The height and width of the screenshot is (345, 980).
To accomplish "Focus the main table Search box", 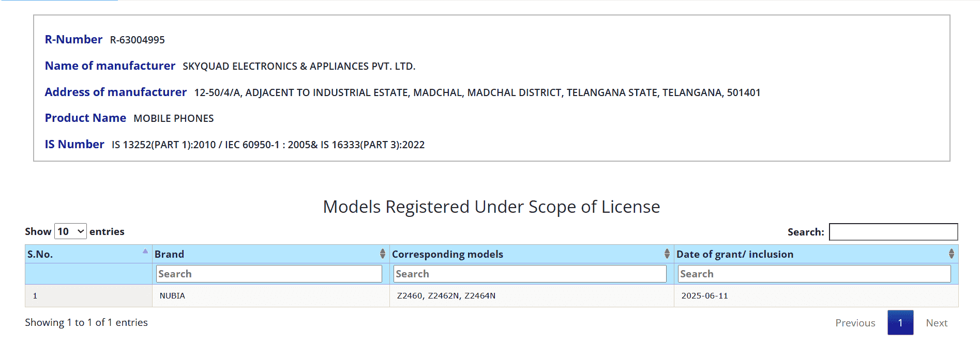I will point(893,232).
